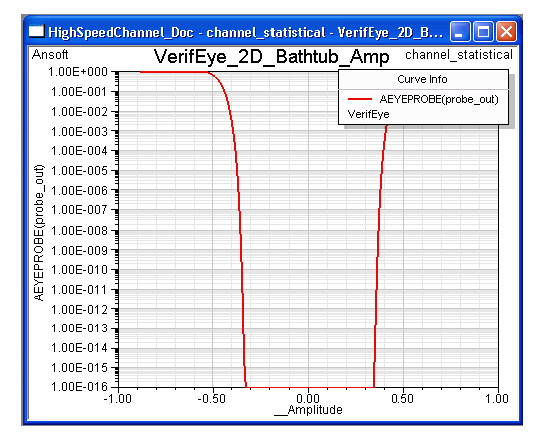Click the -0.50 tick on X axis
The width and height of the screenshot is (544, 440).
coord(212,398)
